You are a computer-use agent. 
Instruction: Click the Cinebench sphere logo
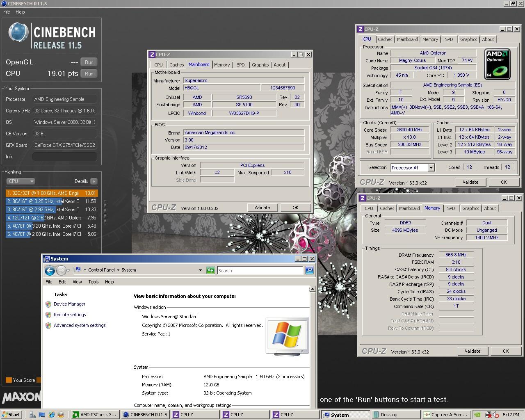pyautogui.click(x=18, y=32)
